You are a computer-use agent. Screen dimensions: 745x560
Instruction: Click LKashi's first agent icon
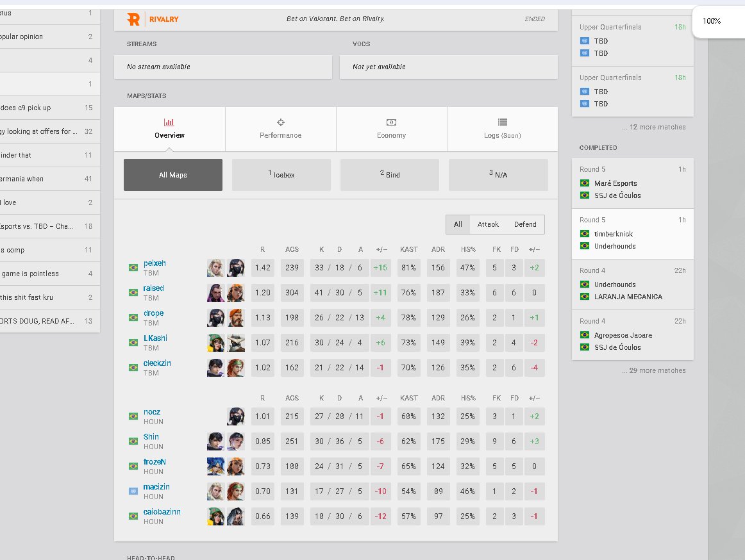click(x=215, y=342)
